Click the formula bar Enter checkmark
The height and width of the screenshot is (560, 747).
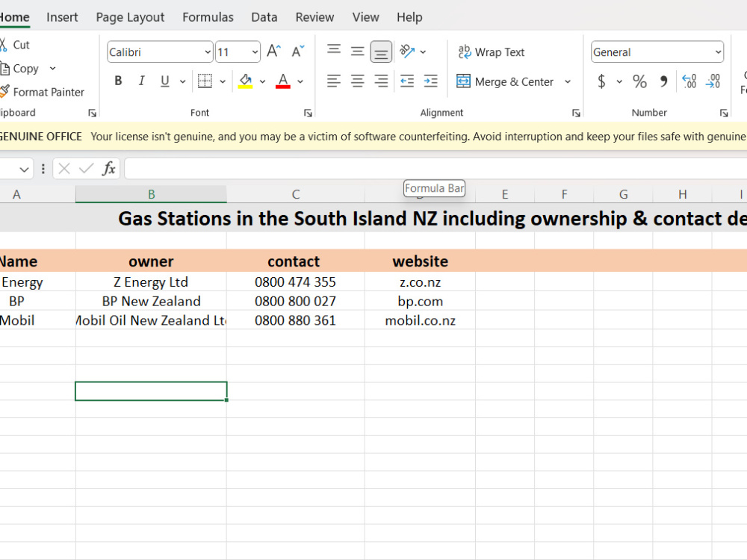[86, 169]
